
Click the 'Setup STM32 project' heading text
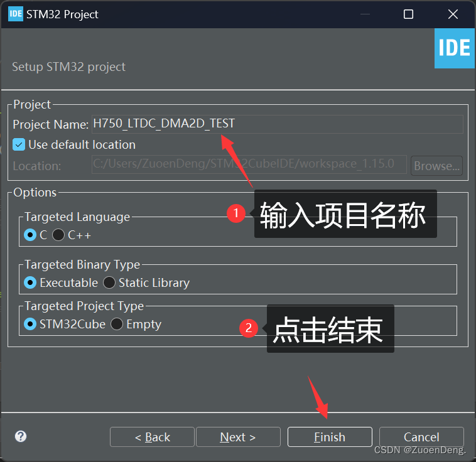click(68, 67)
